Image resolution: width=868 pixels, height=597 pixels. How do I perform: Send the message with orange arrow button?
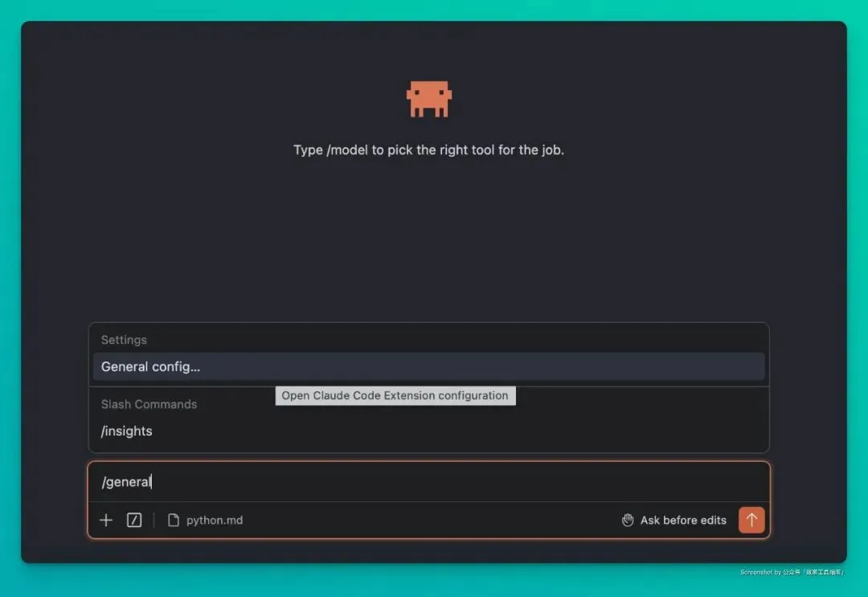pyautogui.click(x=751, y=520)
